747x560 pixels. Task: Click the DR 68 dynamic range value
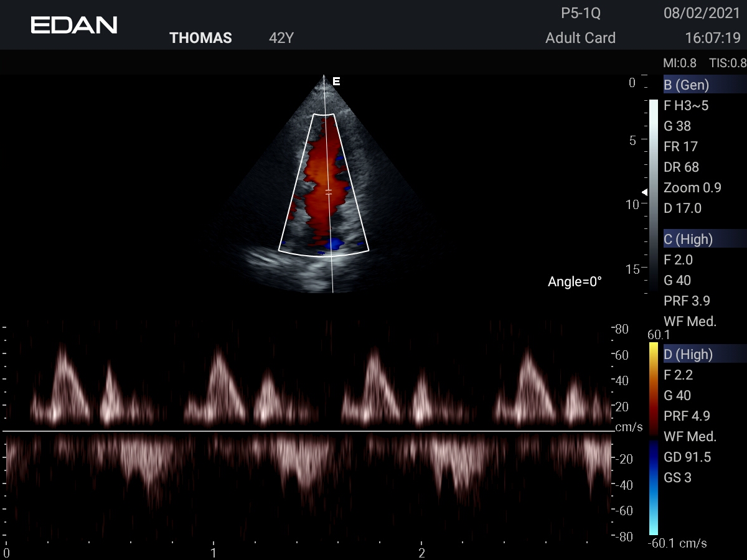point(682,167)
